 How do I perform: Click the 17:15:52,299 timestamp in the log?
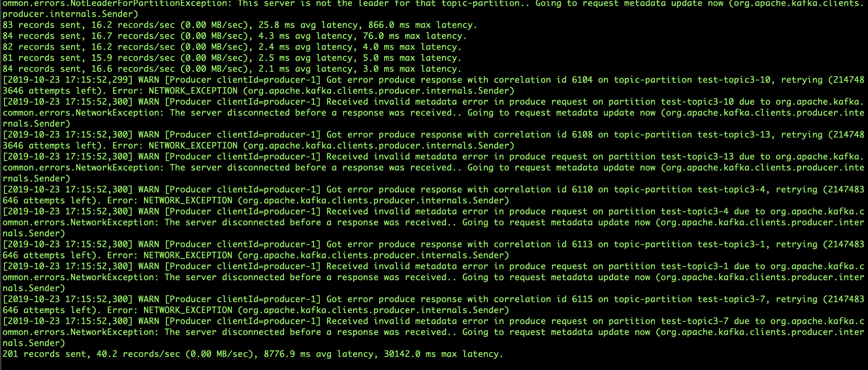point(96,80)
